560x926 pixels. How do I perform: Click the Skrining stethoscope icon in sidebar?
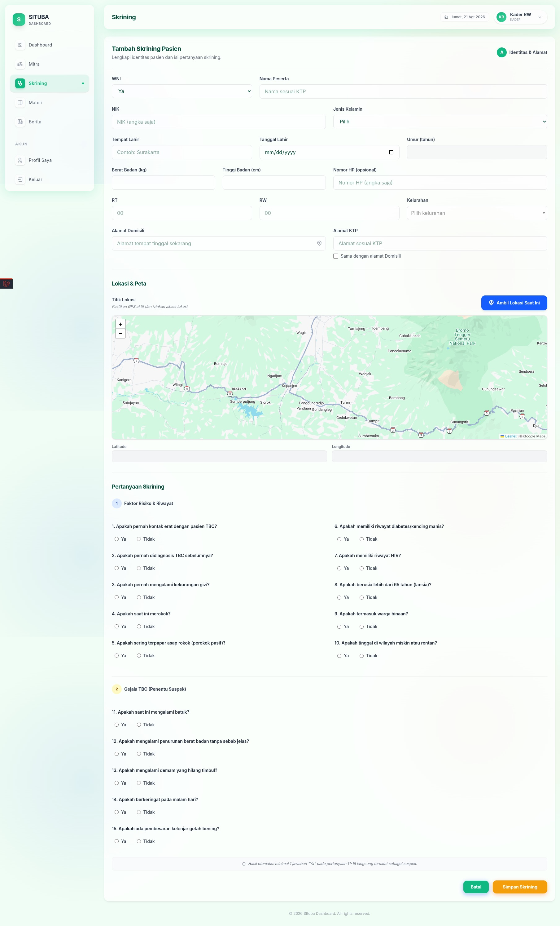[x=20, y=83]
